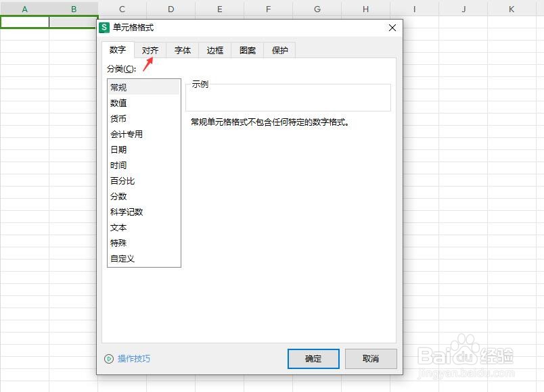Click the selected cell A1
Image resolution: width=544 pixels, height=392 pixels.
(24, 22)
